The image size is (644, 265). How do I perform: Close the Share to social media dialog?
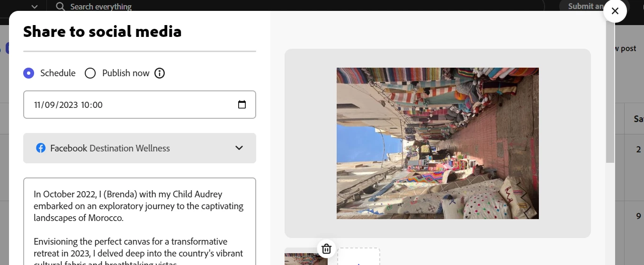(615, 11)
